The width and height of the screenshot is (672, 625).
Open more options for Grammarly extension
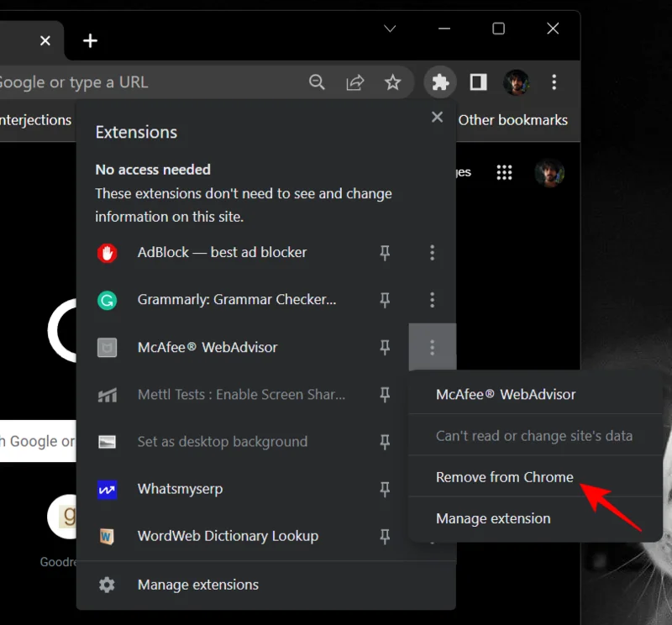432,300
